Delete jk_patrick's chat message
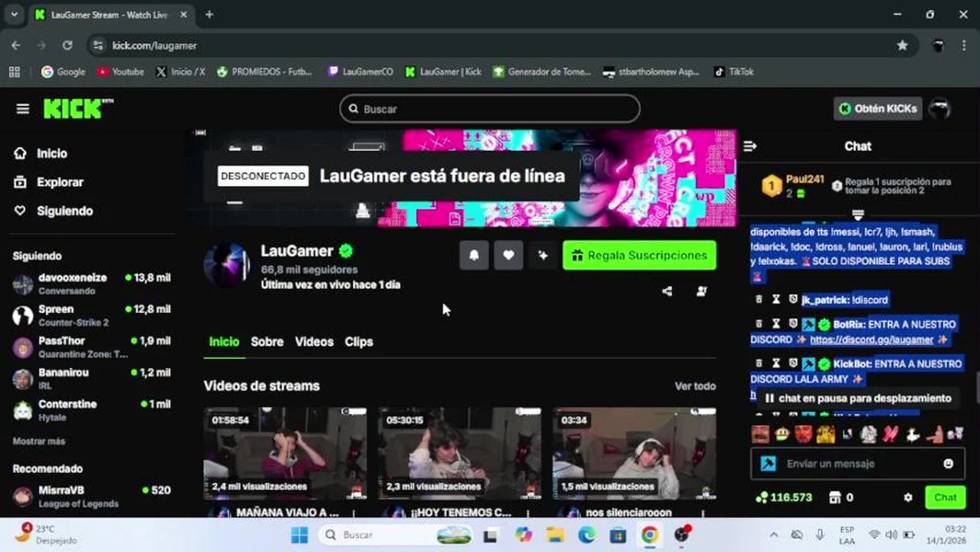The width and height of the screenshot is (980, 552). point(759,300)
